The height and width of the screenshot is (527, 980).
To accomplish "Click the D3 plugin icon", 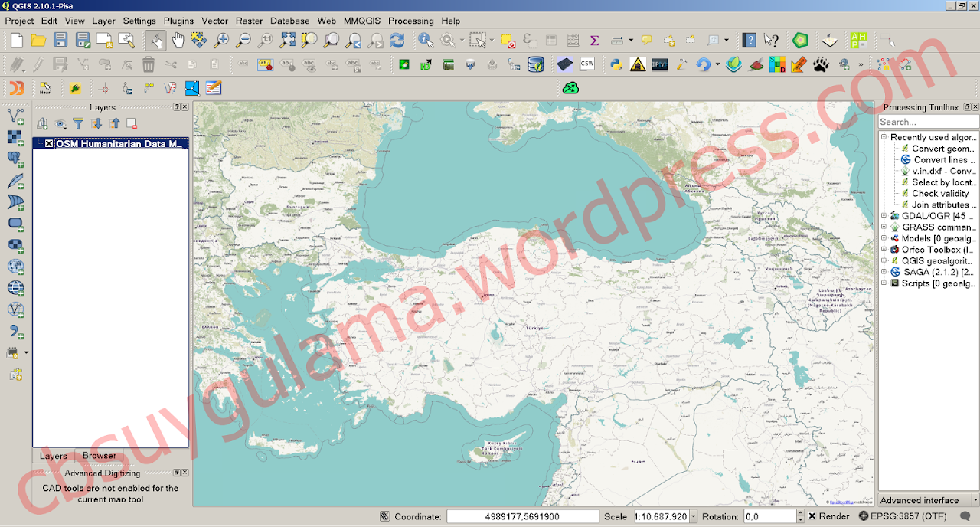I will pyautogui.click(x=16, y=88).
